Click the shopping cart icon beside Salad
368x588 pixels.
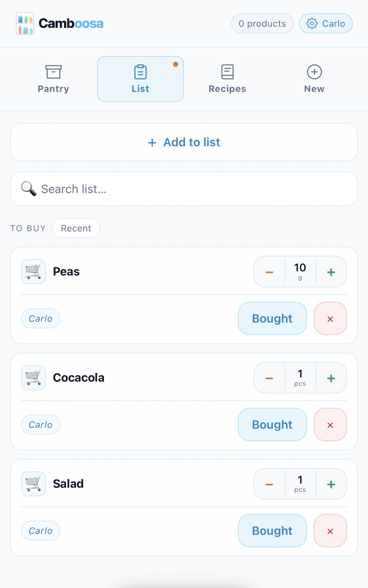[33, 484]
